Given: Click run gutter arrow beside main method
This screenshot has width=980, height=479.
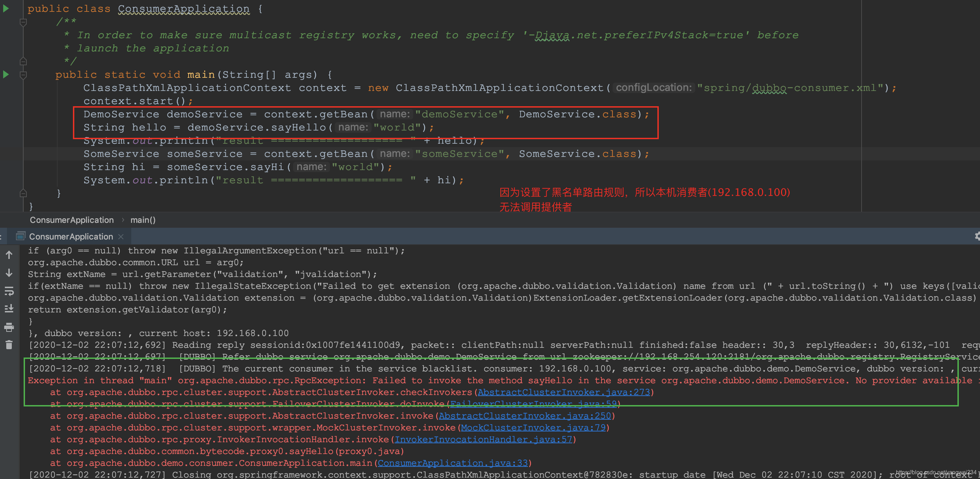Looking at the screenshot, I should point(6,74).
